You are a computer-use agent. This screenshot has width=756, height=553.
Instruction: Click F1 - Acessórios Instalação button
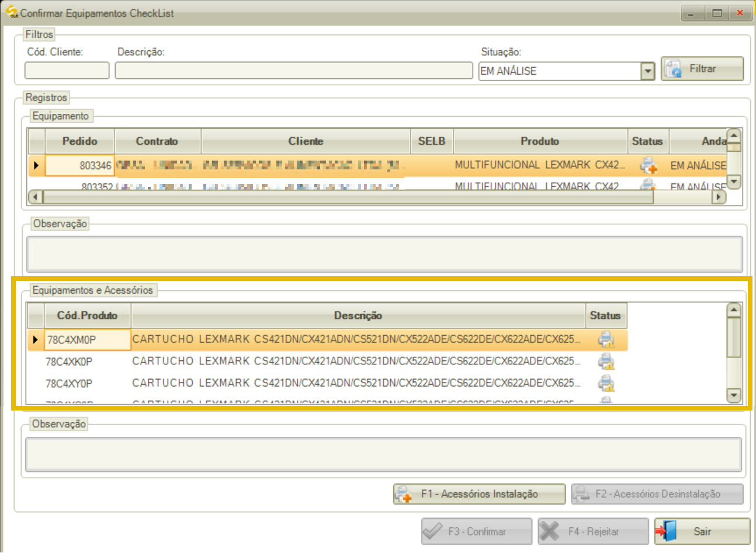pyautogui.click(x=479, y=494)
